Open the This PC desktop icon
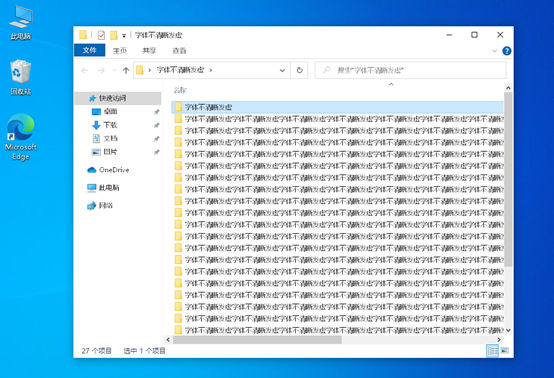 (20, 23)
